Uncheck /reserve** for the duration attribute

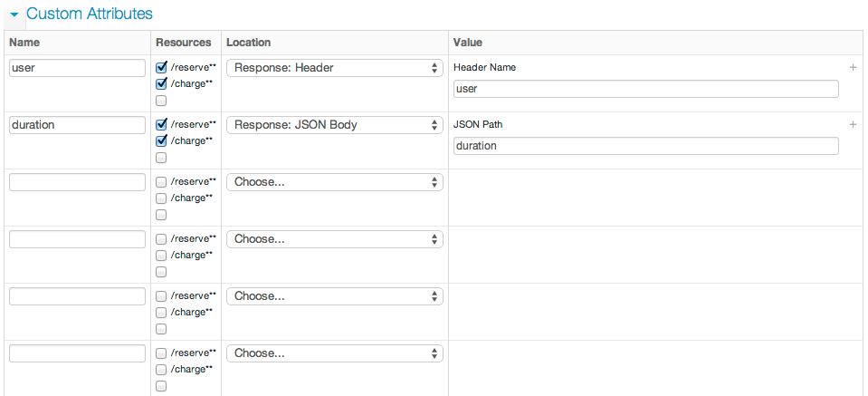[161, 125]
